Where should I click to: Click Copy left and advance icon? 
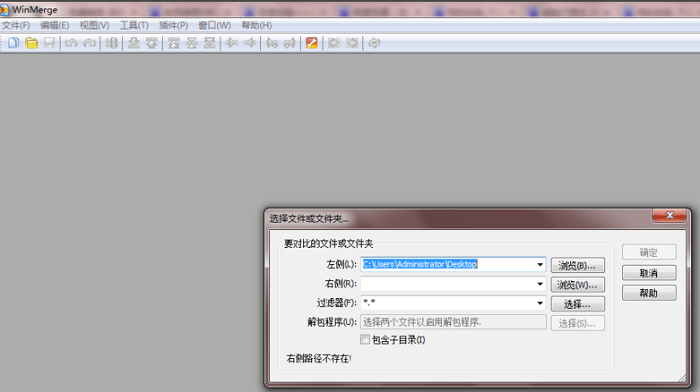tap(290, 43)
